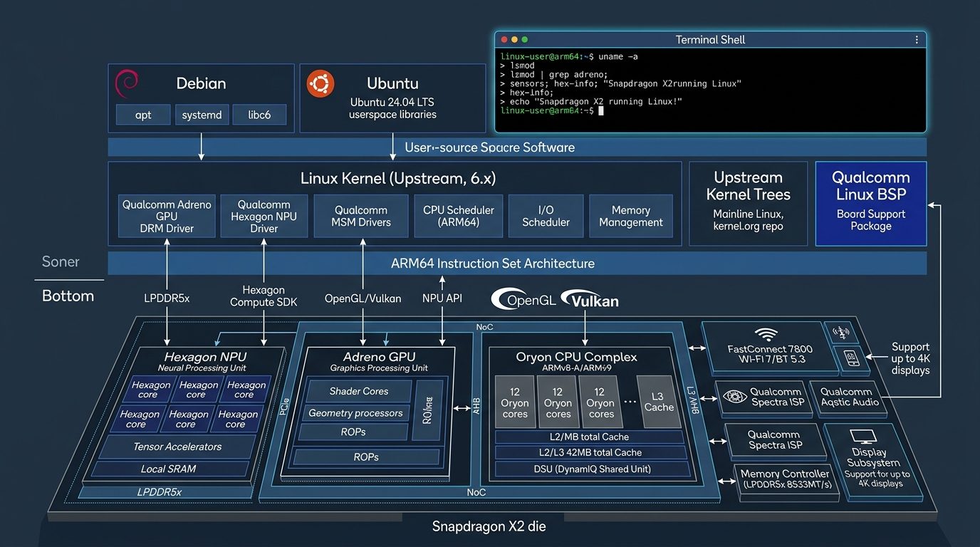Click the ARMv8-A/ARMv9 subtitle
The image size is (980, 547).
576,368
